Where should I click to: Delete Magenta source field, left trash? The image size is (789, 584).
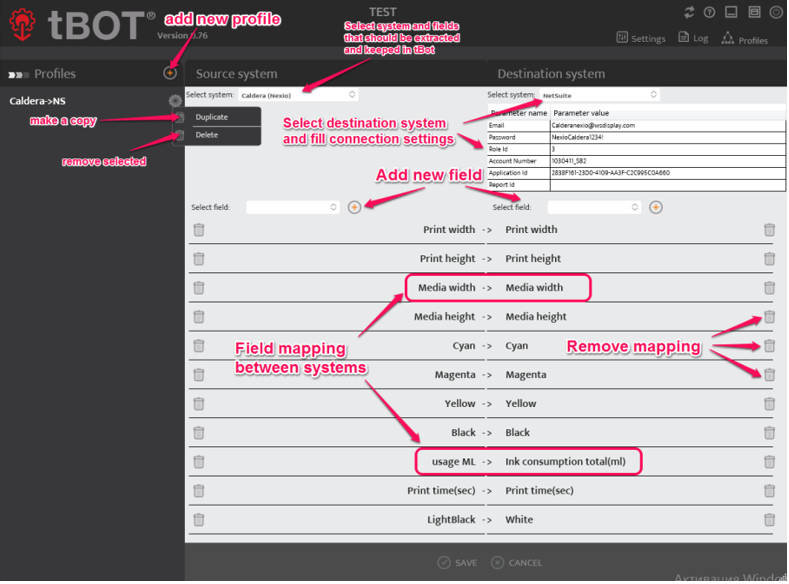[199, 375]
